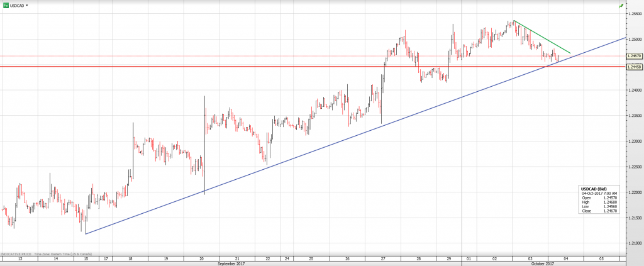Click the September 2017 label on time axis
The width and height of the screenshot is (644, 266).
pyautogui.click(x=231, y=263)
